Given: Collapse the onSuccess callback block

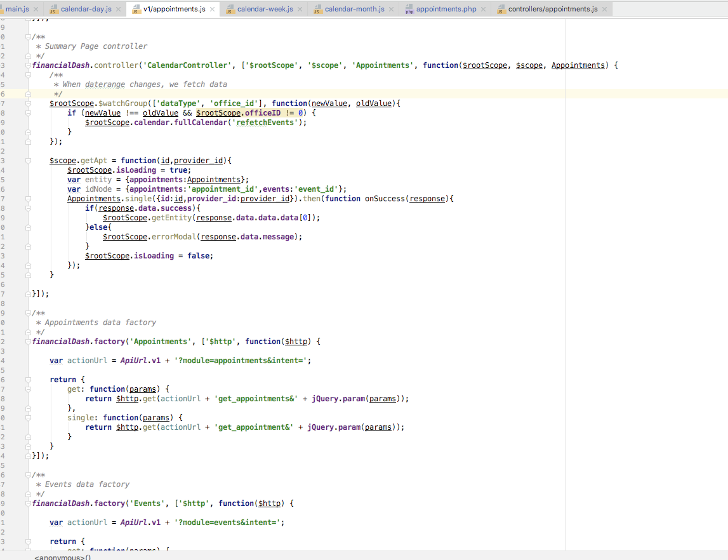Looking at the screenshot, I should [29, 198].
